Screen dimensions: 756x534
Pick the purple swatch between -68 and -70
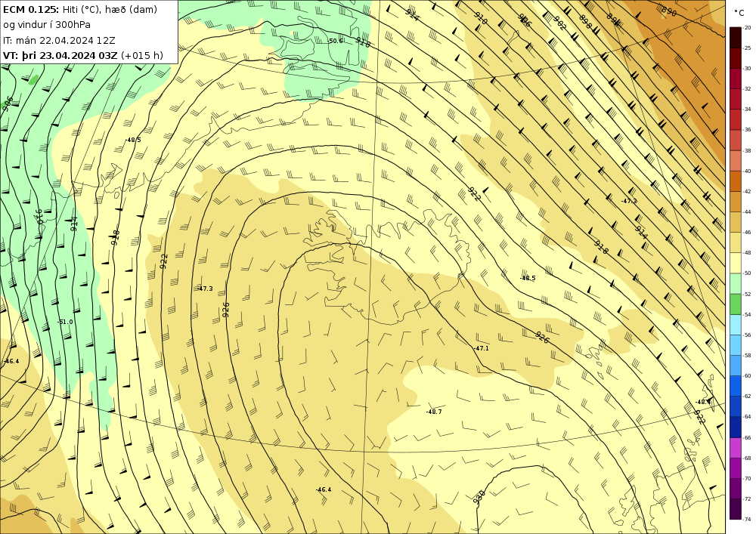pyautogui.click(x=736, y=468)
